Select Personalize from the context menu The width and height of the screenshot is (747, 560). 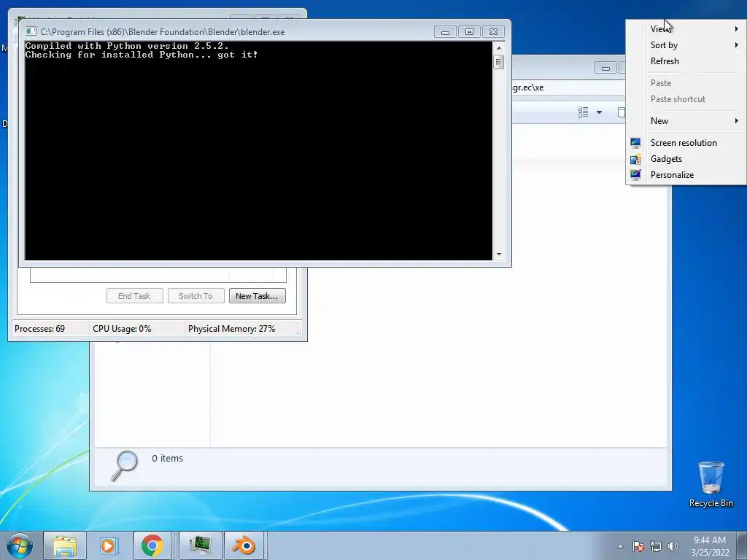point(686,175)
